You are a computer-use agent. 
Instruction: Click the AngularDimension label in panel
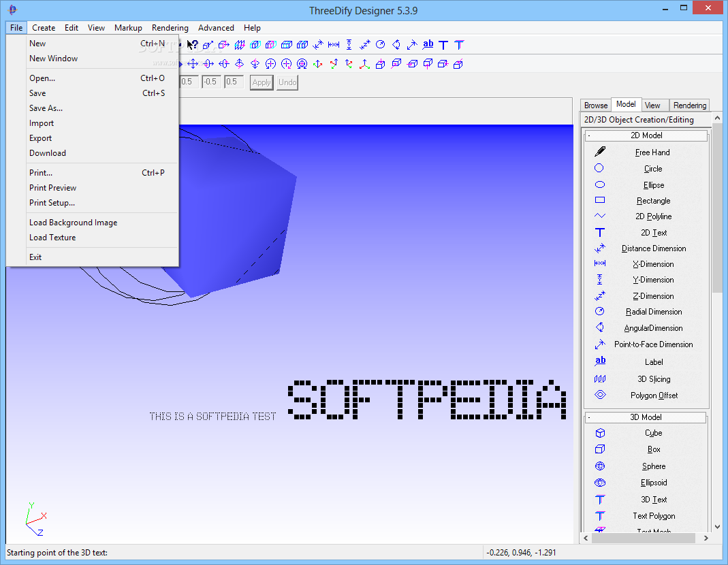[653, 327]
